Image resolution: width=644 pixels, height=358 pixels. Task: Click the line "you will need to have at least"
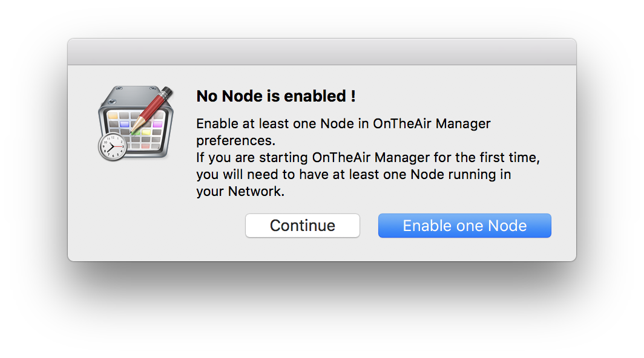(x=353, y=175)
